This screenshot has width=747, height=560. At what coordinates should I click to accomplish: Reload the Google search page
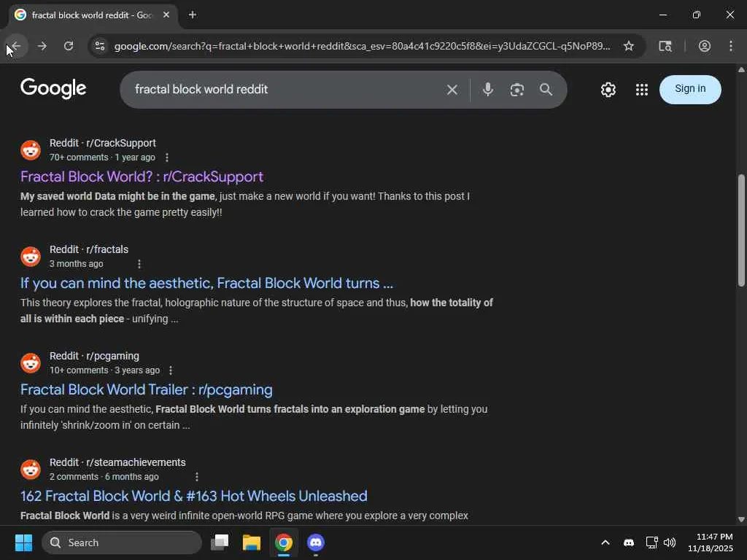pyautogui.click(x=69, y=46)
